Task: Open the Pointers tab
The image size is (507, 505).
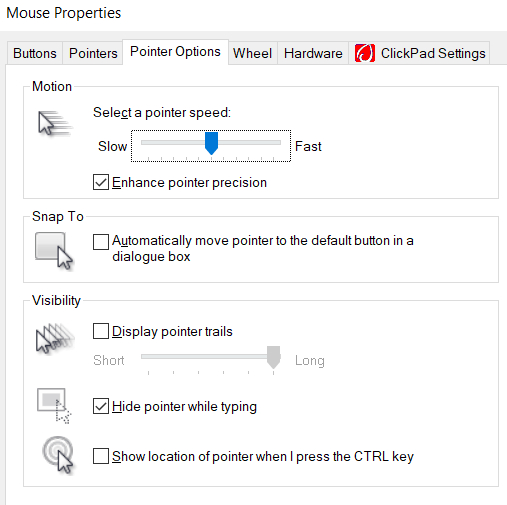Action: pyautogui.click(x=93, y=53)
